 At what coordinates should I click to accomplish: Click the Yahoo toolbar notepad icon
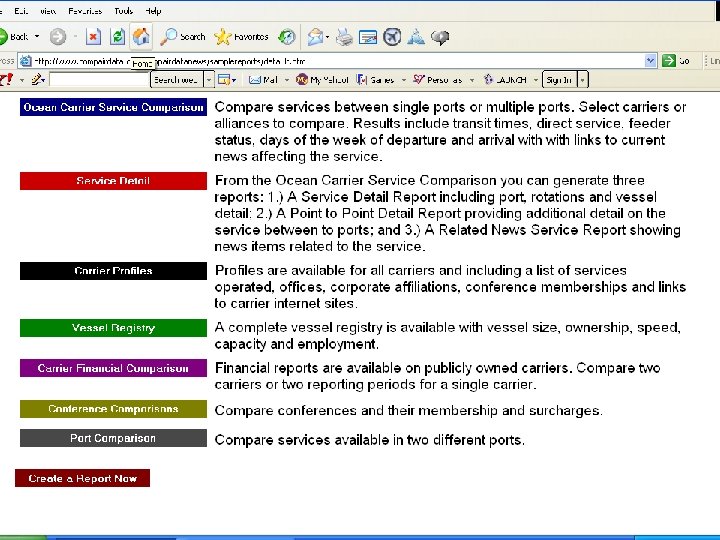coord(224,80)
